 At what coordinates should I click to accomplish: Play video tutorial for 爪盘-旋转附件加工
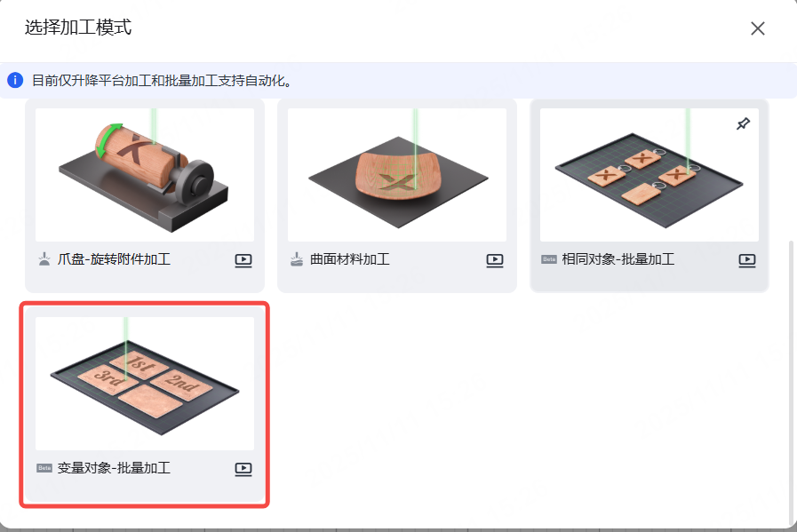[x=243, y=260]
